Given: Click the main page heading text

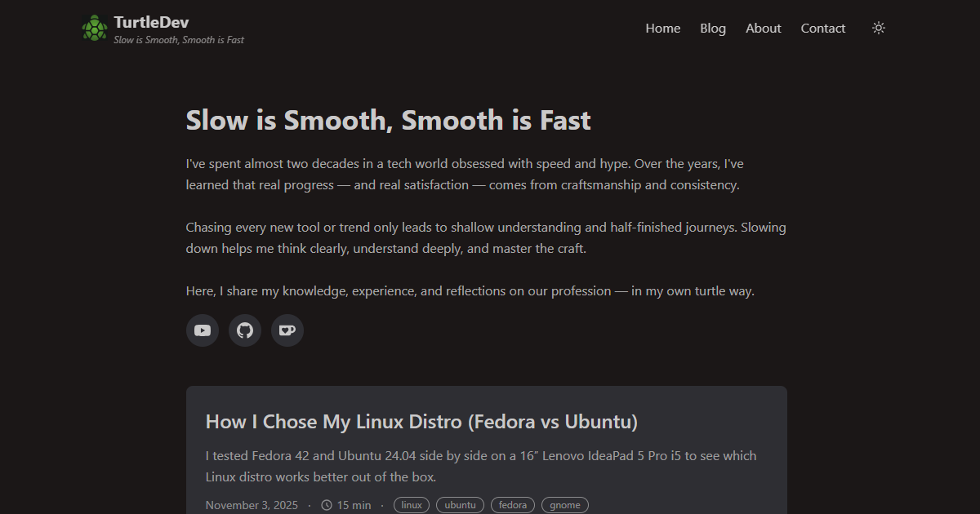Looking at the screenshot, I should point(388,121).
